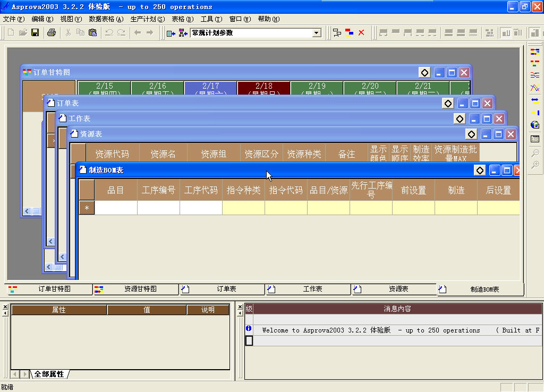Click the Redo arrow icon
This screenshot has width=544, height=392.
(122, 32)
